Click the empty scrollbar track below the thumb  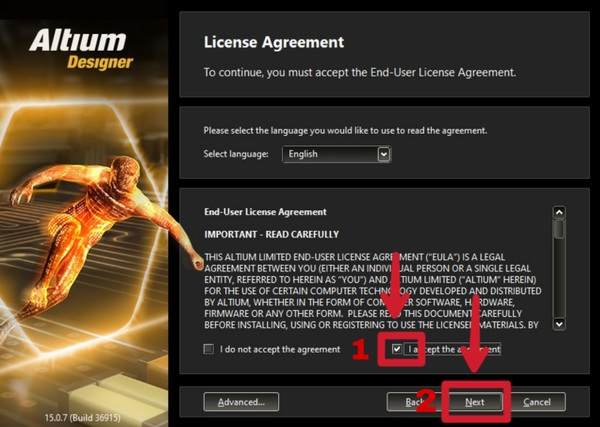coord(559,278)
